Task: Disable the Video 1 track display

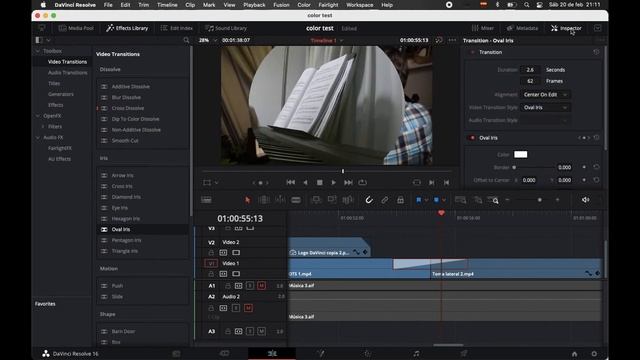Action: pyautogui.click(x=236, y=274)
